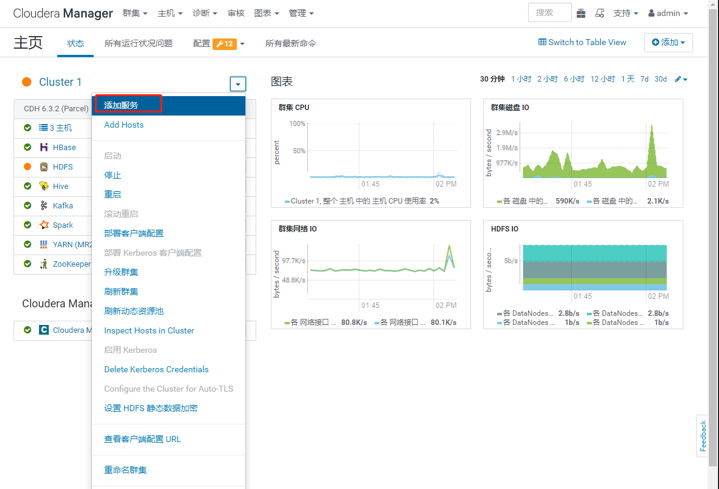Open the Feedback side tab
The height and width of the screenshot is (489, 719).
click(x=702, y=436)
